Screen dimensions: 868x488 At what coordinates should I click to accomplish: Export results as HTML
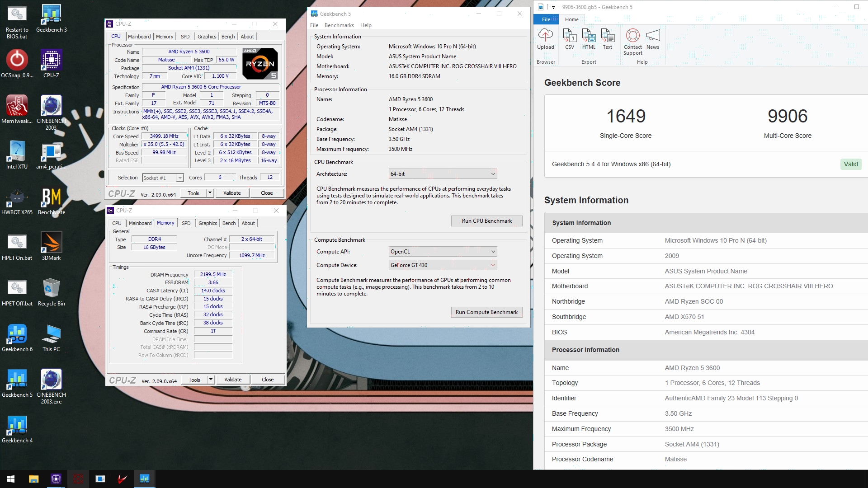point(589,39)
